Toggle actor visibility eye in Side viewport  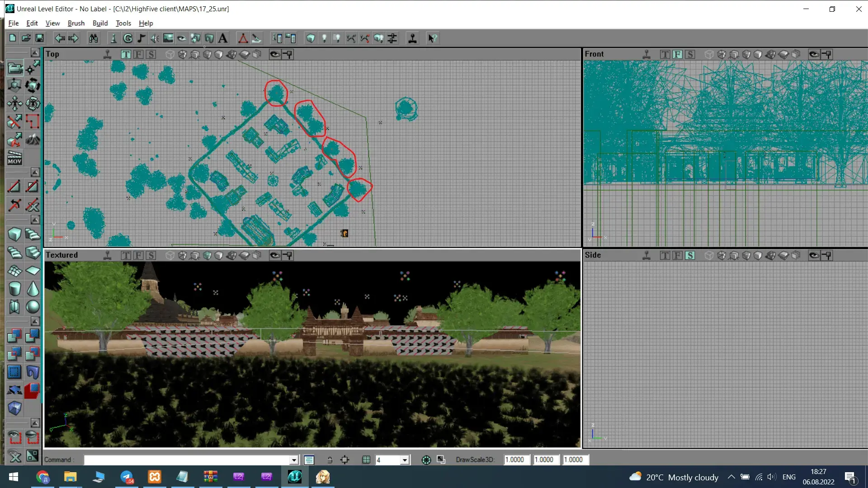[x=814, y=255]
